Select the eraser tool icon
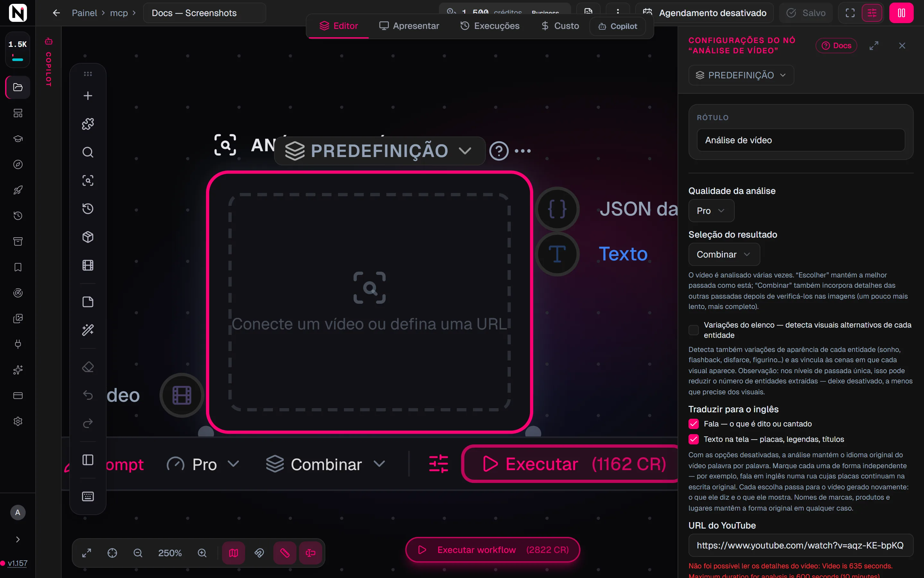Screen dimensions: 924x578 88,367
